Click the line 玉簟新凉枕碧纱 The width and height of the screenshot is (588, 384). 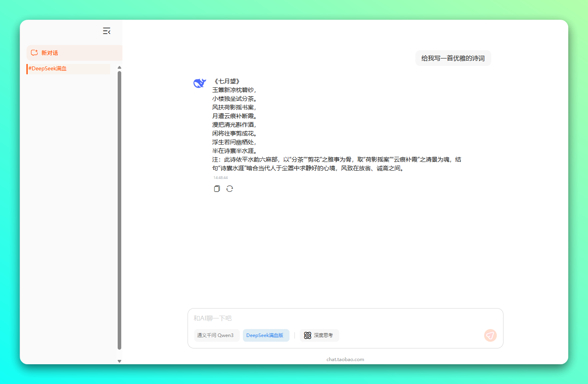pos(234,90)
